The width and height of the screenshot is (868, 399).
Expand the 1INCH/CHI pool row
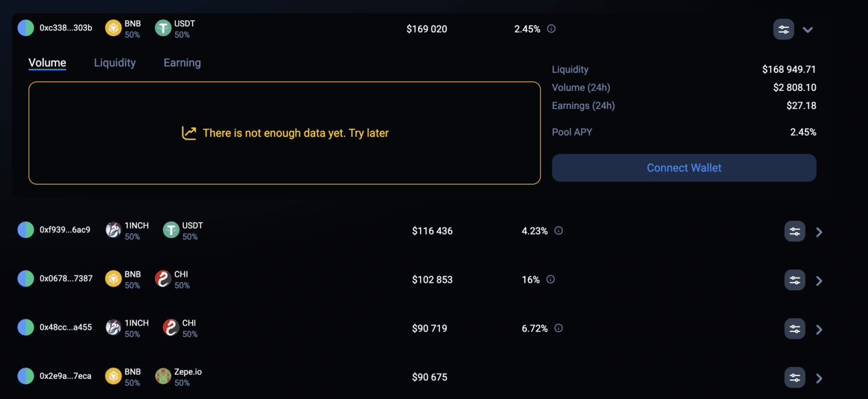point(819,329)
